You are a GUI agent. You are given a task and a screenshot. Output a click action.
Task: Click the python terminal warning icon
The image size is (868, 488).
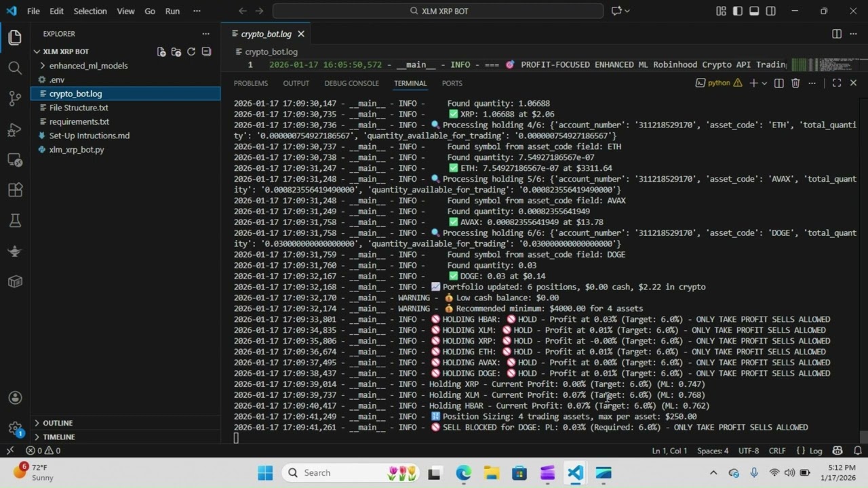(x=737, y=83)
